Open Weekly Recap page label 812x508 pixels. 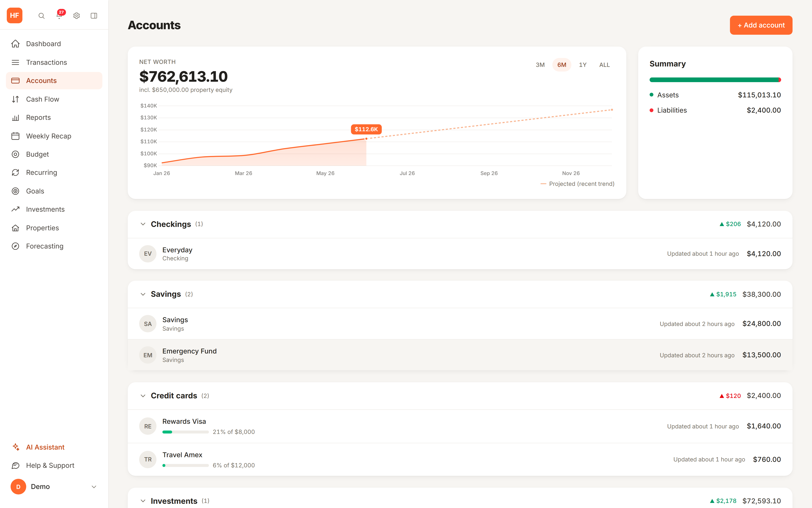[x=49, y=136]
